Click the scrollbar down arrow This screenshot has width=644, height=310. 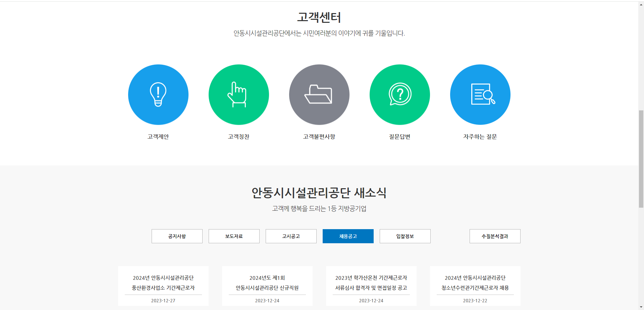click(x=641, y=307)
